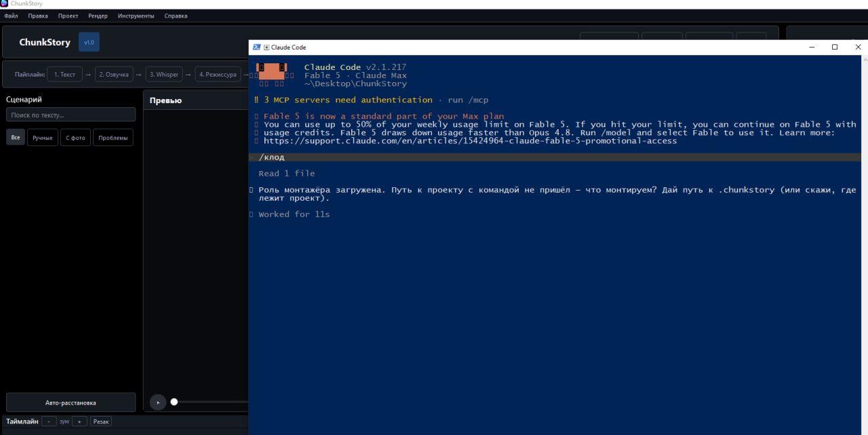Click the 'Worked for 11s' status text
The height and width of the screenshot is (435, 868).
tap(294, 214)
